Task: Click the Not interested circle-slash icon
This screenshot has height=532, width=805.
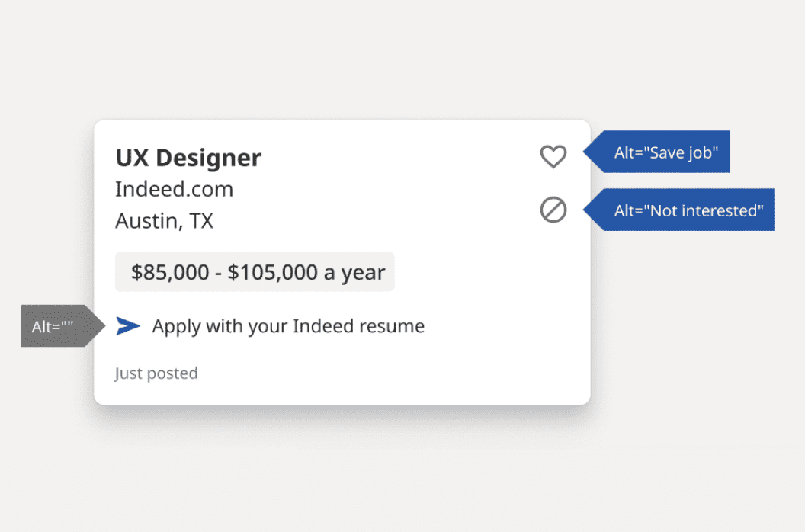Action: tap(553, 210)
